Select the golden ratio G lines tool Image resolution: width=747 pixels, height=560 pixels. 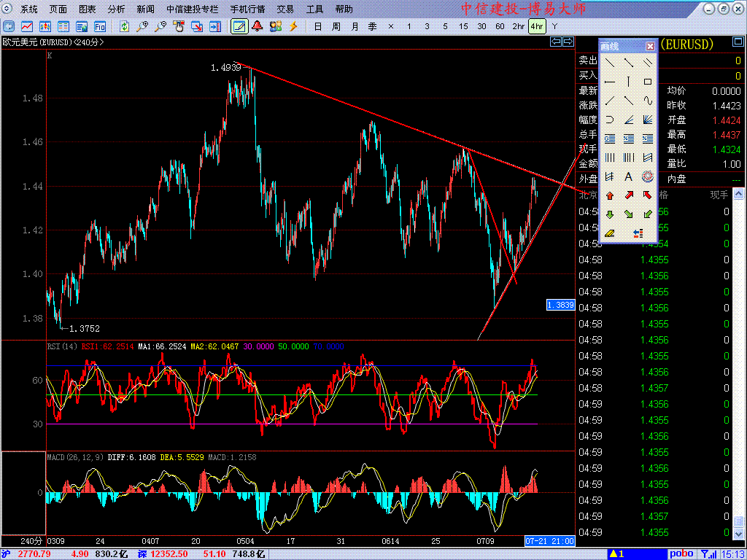click(609, 139)
